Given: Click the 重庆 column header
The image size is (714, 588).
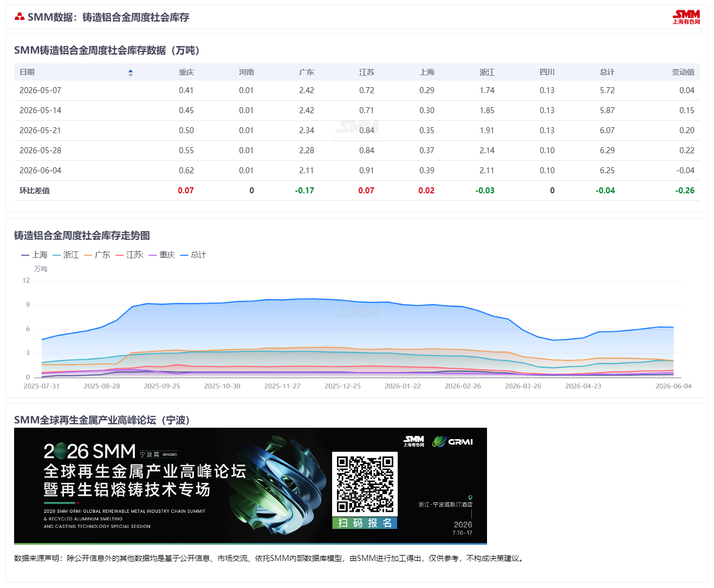Looking at the screenshot, I should pos(186,72).
